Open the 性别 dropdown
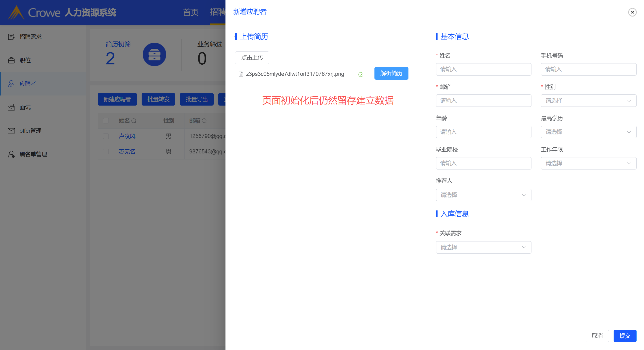This screenshot has height=350, width=644. pyautogui.click(x=588, y=101)
